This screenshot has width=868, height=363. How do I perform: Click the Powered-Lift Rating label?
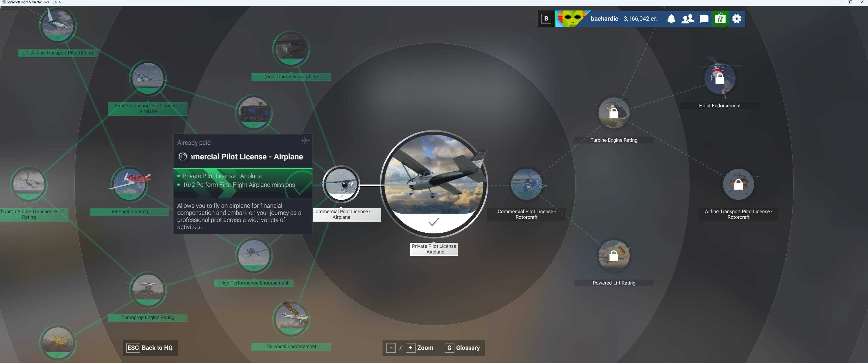[614, 283]
